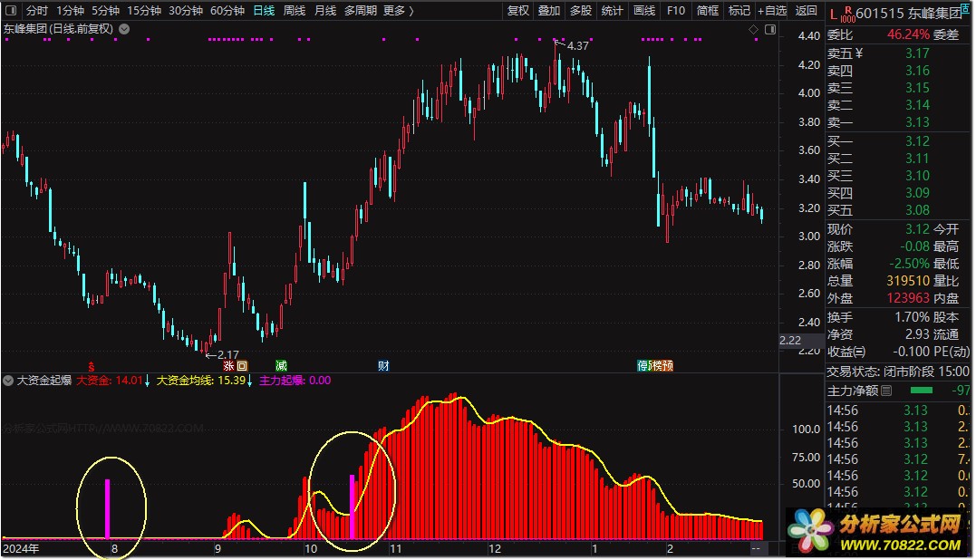
Task: Click the 外盘 123963 value
Action: pos(908,299)
